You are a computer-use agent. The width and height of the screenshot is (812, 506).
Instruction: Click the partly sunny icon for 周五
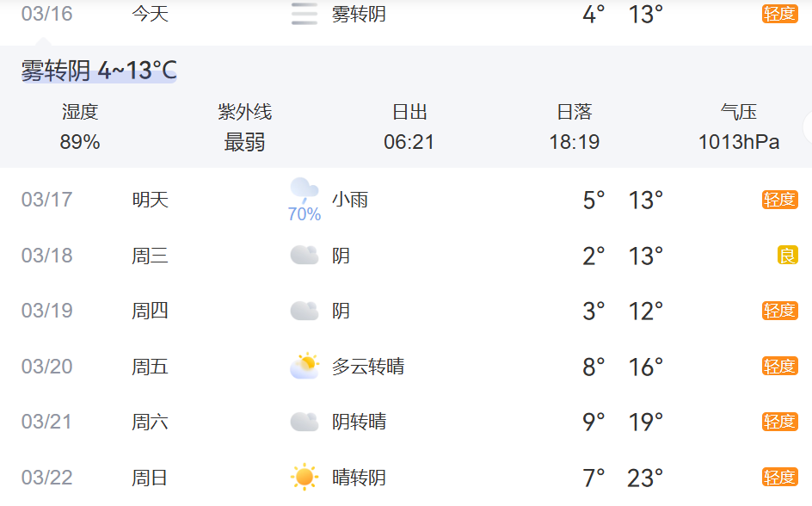[304, 367]
